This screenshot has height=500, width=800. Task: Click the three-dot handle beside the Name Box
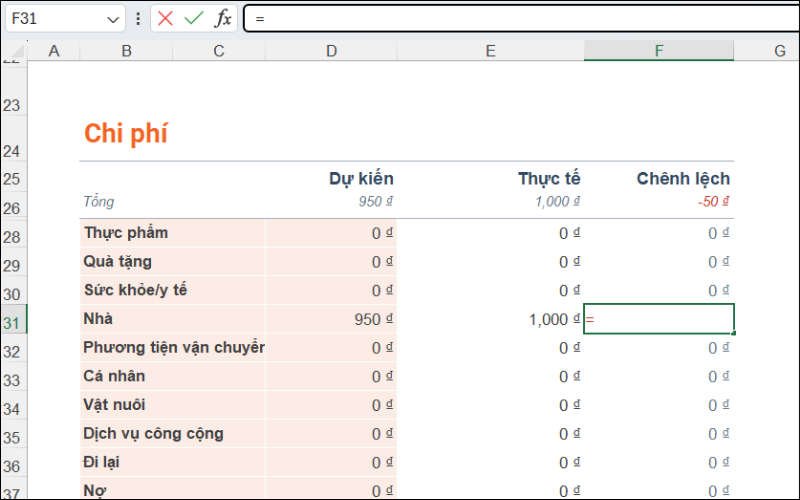point(137,18)
